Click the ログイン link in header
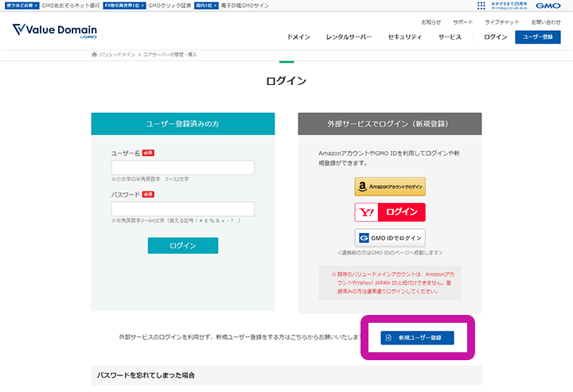 [x=495, y=37]
